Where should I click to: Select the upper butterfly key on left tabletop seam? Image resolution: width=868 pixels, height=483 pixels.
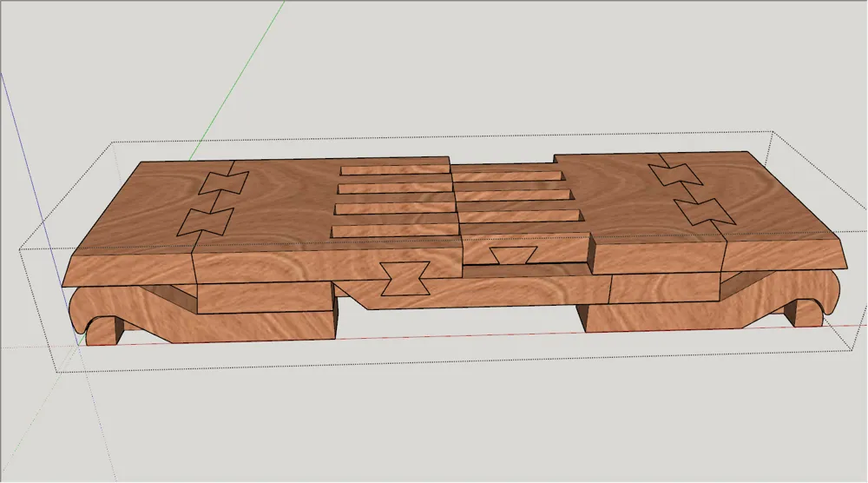click(224, 183)
